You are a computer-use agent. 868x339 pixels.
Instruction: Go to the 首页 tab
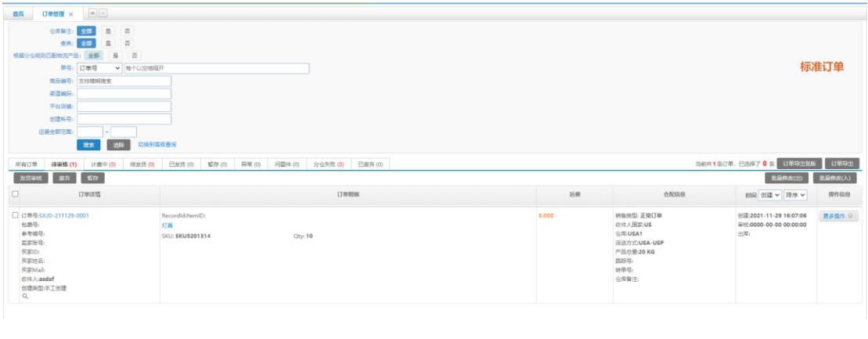click(20, 14)
